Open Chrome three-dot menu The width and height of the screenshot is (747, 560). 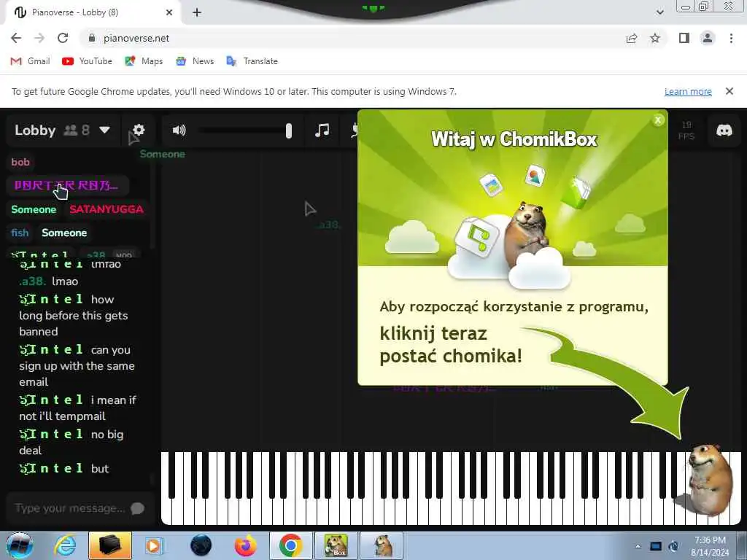pos(731,38)
